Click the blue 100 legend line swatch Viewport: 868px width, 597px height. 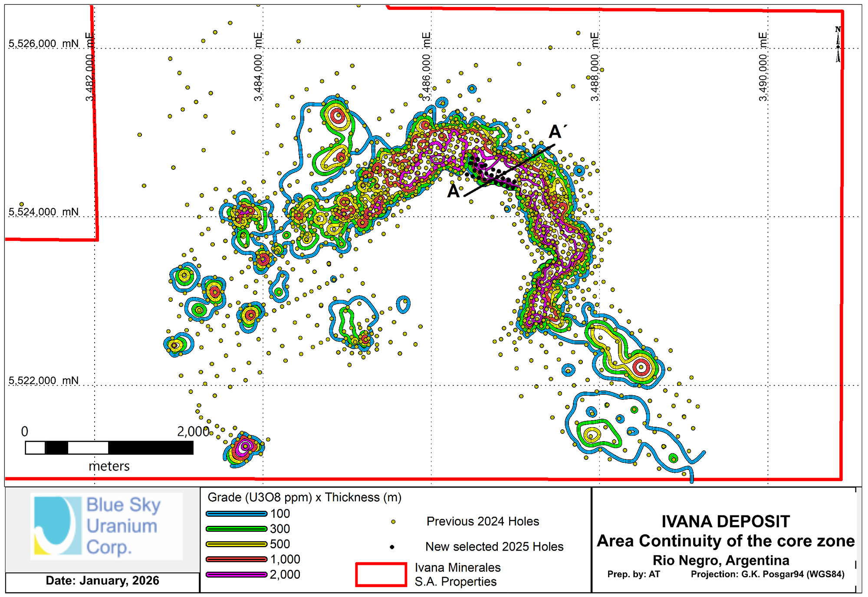[x=236, y=514]
